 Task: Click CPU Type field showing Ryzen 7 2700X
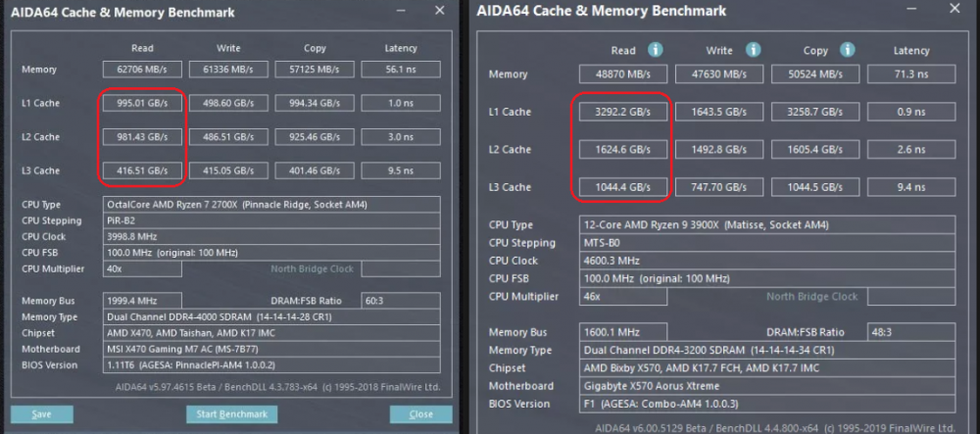[x=271, y=204]
